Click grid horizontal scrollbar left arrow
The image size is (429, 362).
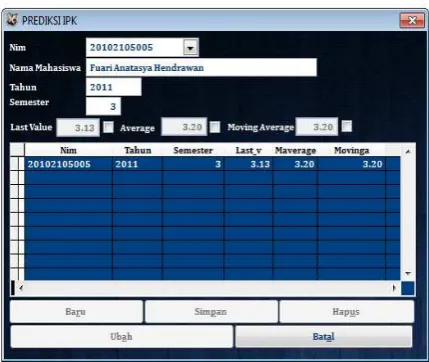21,288
